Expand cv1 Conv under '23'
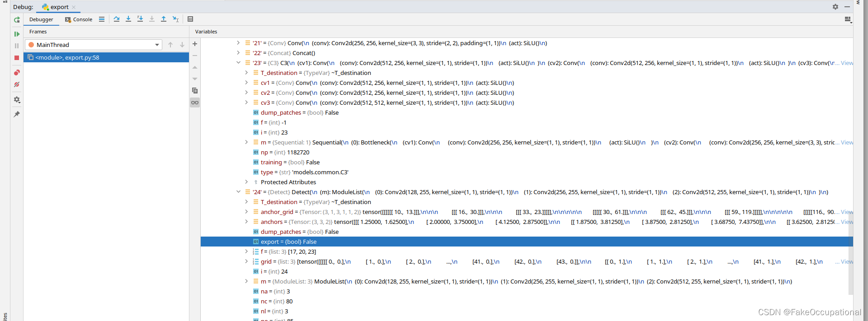The width and height of the screenshot is (868, 321). point(246,83)
